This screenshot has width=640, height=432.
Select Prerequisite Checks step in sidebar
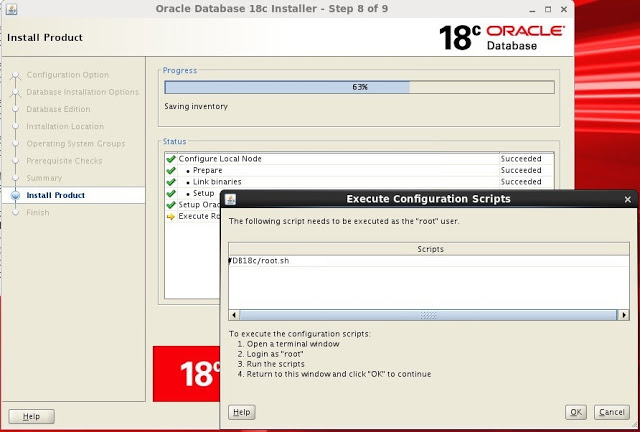pos(64,161)
